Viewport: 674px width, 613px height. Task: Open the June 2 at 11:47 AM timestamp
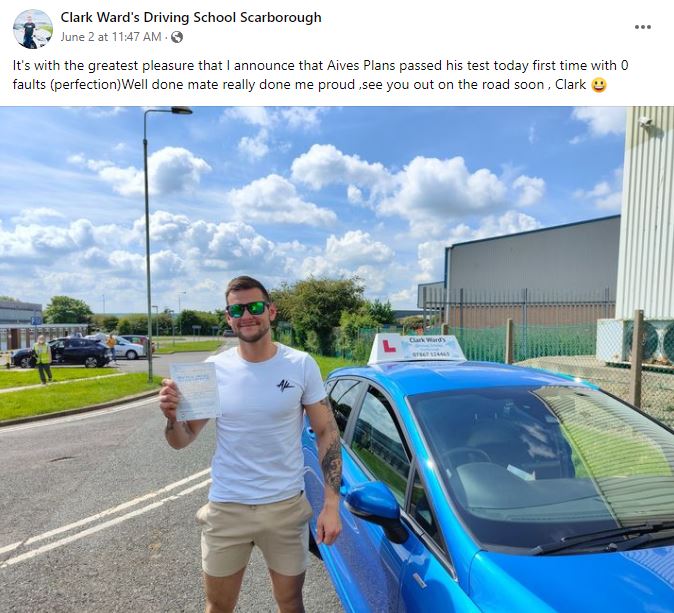point(111,37)
